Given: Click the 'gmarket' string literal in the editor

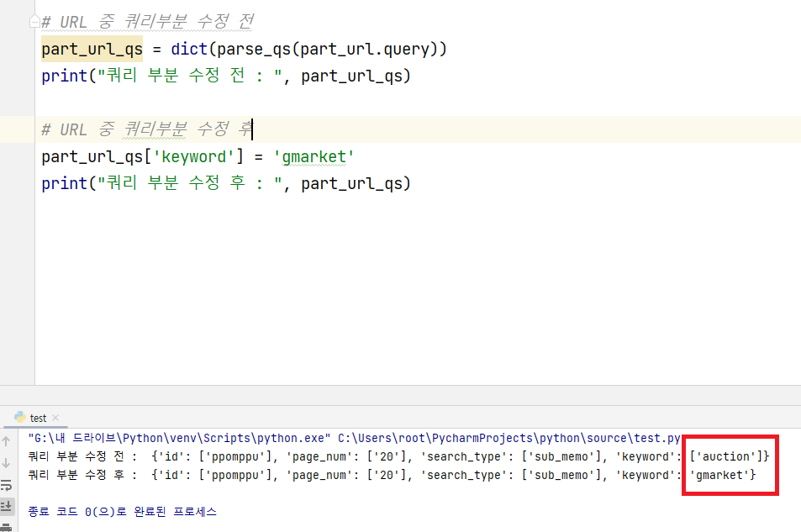Looking at the screenshot, I should (x=314, y=156).
